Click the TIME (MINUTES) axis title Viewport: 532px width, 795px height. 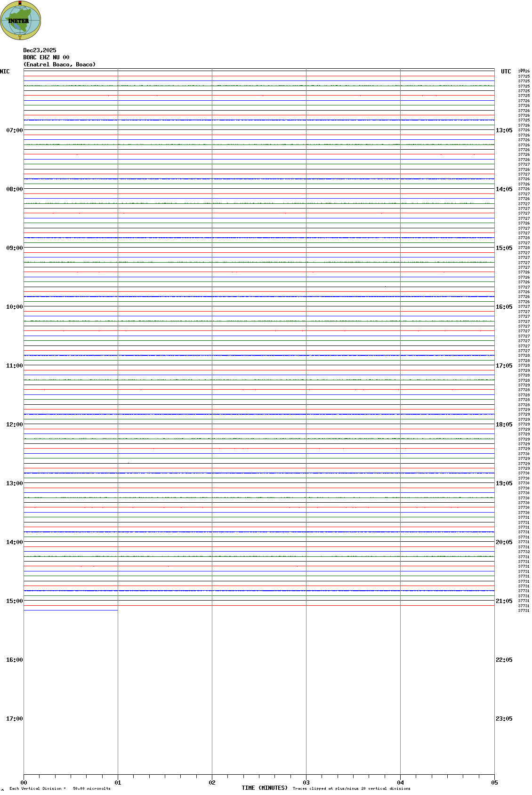pyautogui.click(x=264, y=788)
